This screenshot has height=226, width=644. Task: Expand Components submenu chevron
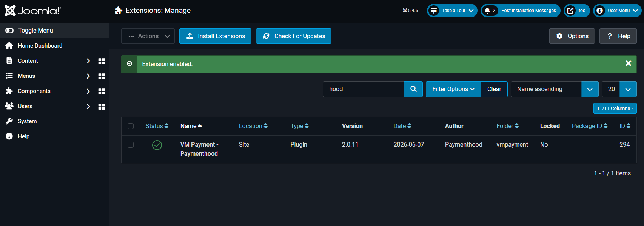click(x=88, y=91)
